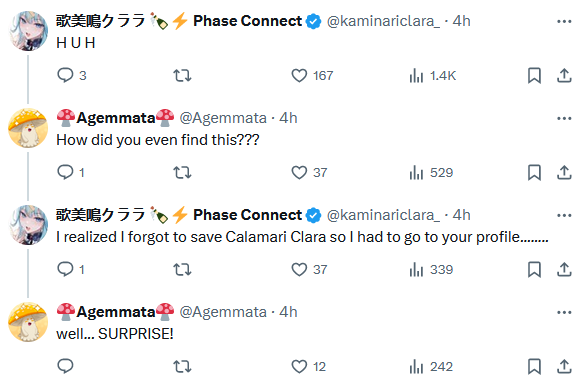Open Clara's profile picture on first tweet
The height and width of the screenshot is (382, 588).
click(x=28, y=31)
